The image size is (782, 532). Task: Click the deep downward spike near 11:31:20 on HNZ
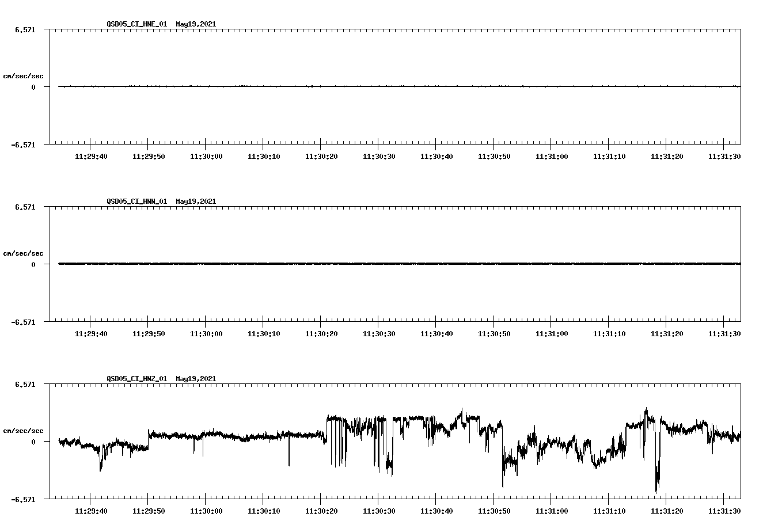656,472
